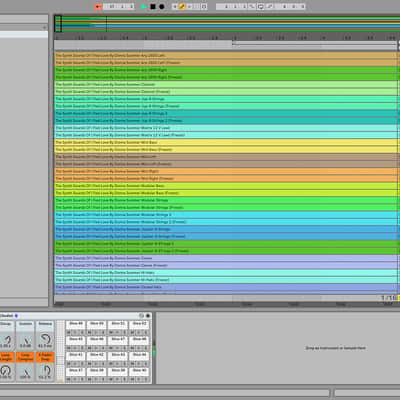Click the knob under the third orange macro label
This screenshot has width=400, height=400.
point(46,370)
